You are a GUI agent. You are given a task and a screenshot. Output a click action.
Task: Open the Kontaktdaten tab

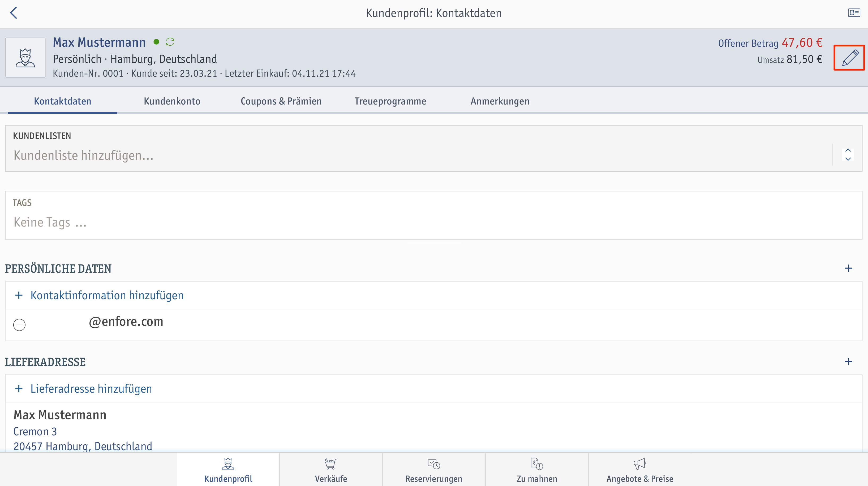[x=63, y=101]
